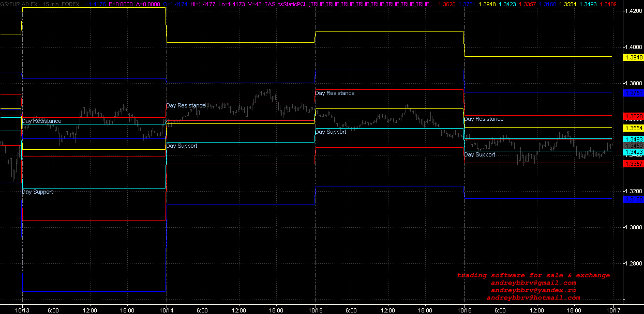
Task: Click the blue 1.3751 price tag
Action: tap(634, 93)
